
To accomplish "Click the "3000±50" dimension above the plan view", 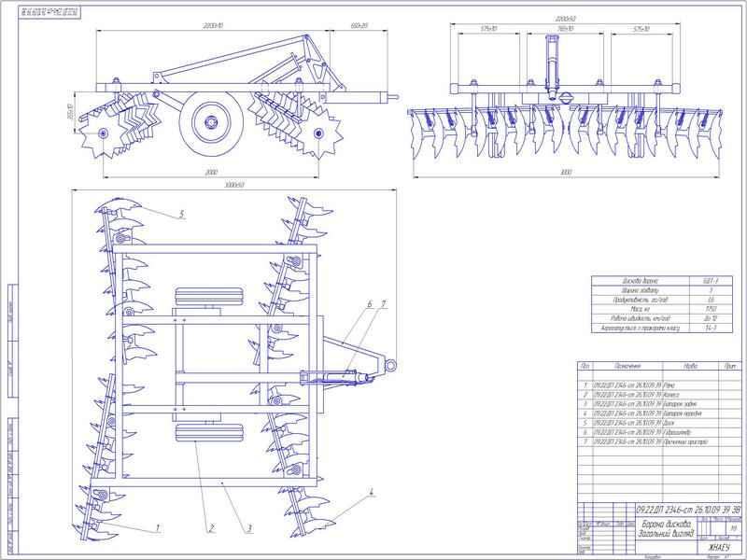I will pyautogui.click(x=234, y=185).
